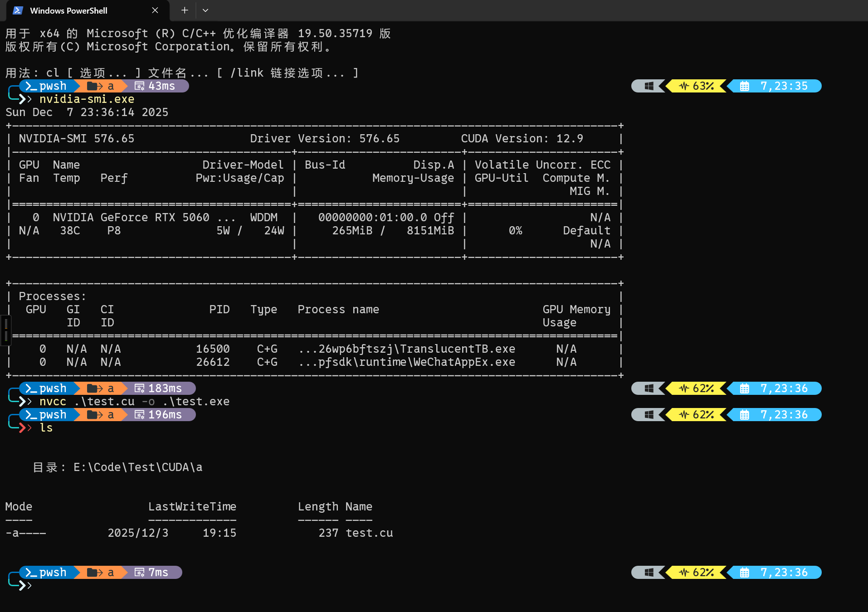
Task: Click the PID 26612 value
Action: 213,362
